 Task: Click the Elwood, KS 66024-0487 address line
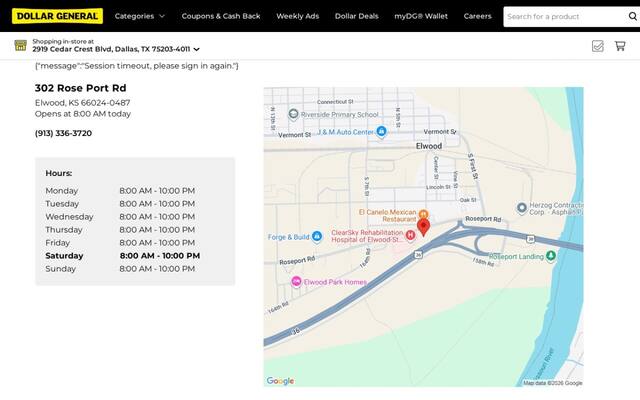point(82,102)
